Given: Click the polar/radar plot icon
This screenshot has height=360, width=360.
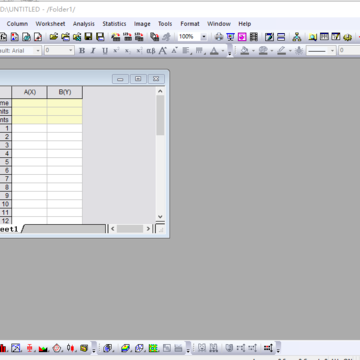Looking at the screenshot, I should pos(57,348).
